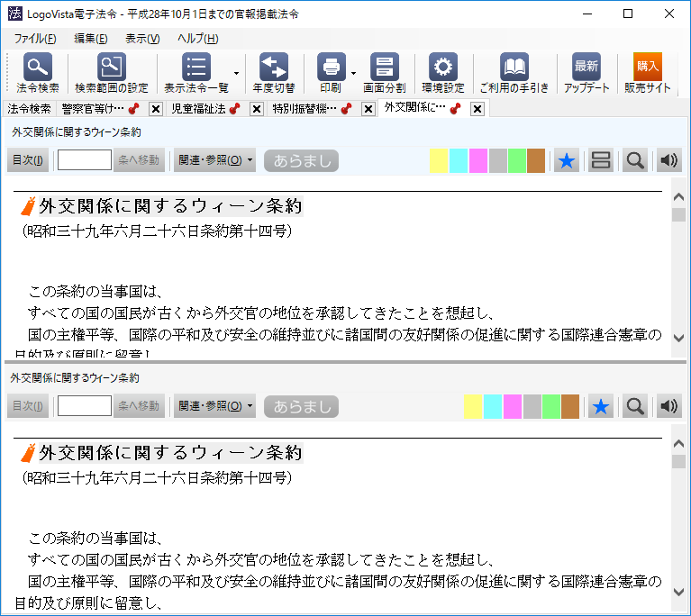The width and height of the screenshot is (691, 616).
Task: Switch to the 法令検索 tab
Action: 29,109
